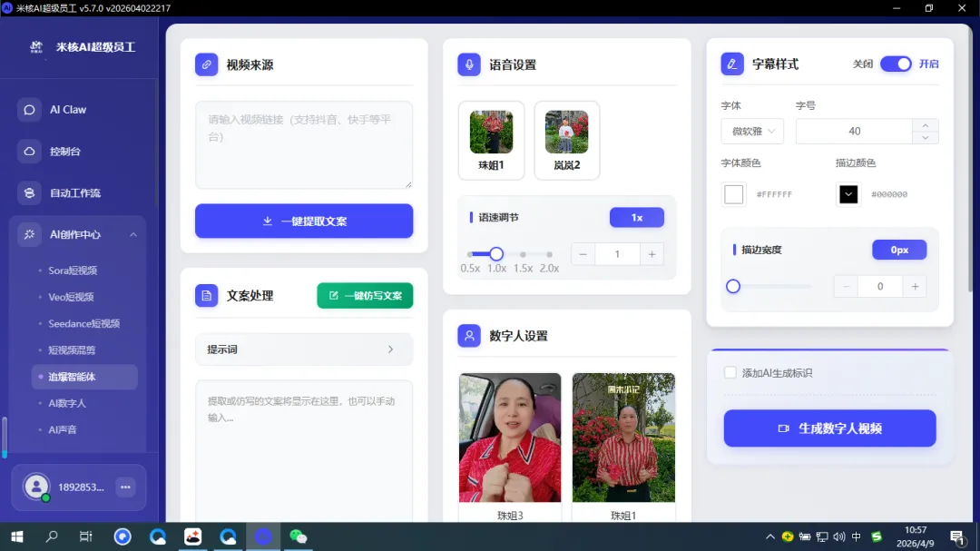The width and height of the screenshot is (980, 551).
Task: Click the 字幕样式 pen icon
Action: 732,64
